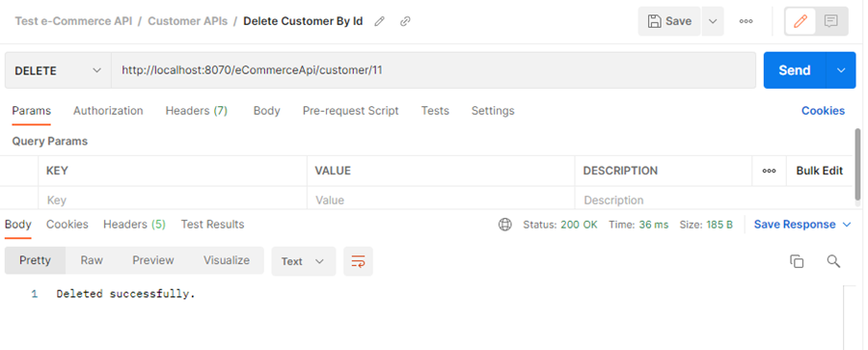Save the request with Save button

pos(669,21)
